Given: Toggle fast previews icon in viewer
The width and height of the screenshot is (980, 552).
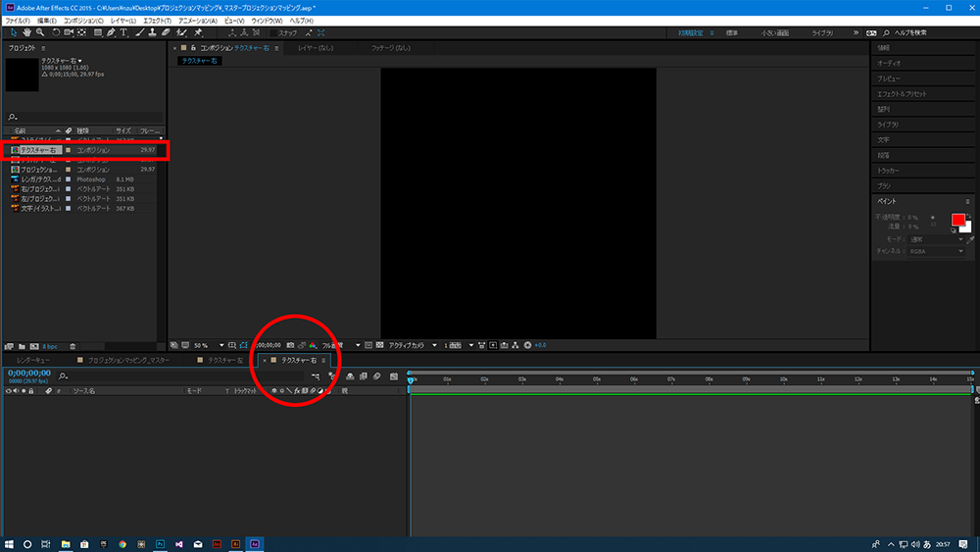Looking at the screenshot, I should [x=493, y=345].
